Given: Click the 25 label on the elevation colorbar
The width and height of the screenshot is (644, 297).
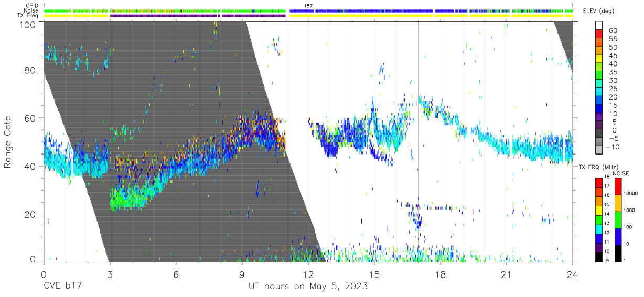Looking at the screenshot, I should click(x=613, y=89).
